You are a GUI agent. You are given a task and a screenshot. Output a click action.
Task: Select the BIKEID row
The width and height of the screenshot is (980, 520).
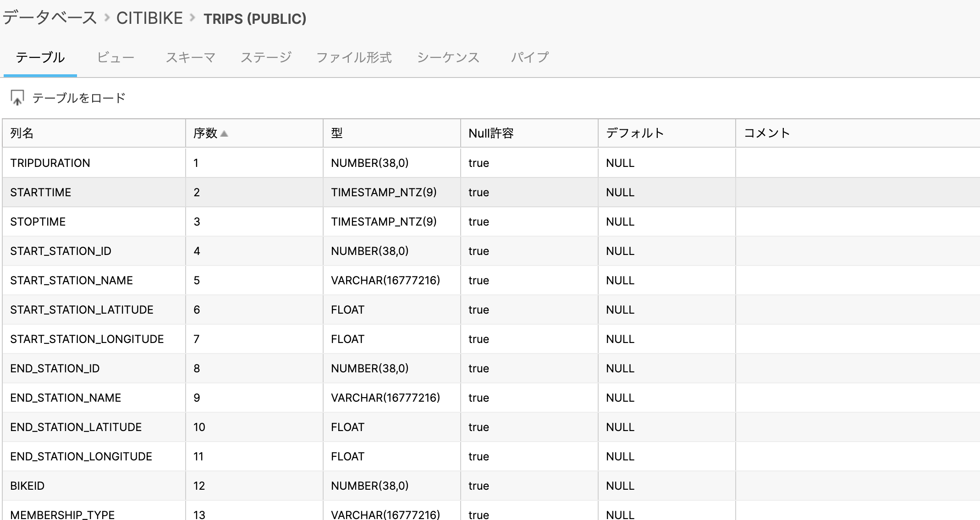pyautogui.click(x=28, y=486)
